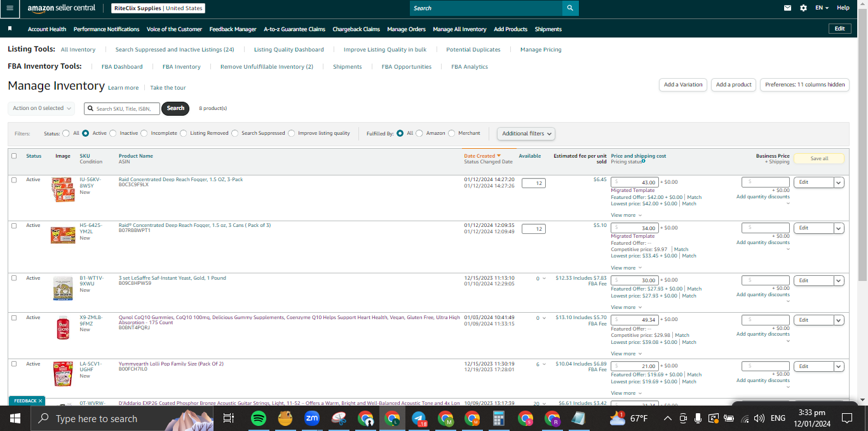Select checkbox for Qunol CoQ10 row
The width and height of the screenshot is (868, 431).
click(x=14, y=318)
